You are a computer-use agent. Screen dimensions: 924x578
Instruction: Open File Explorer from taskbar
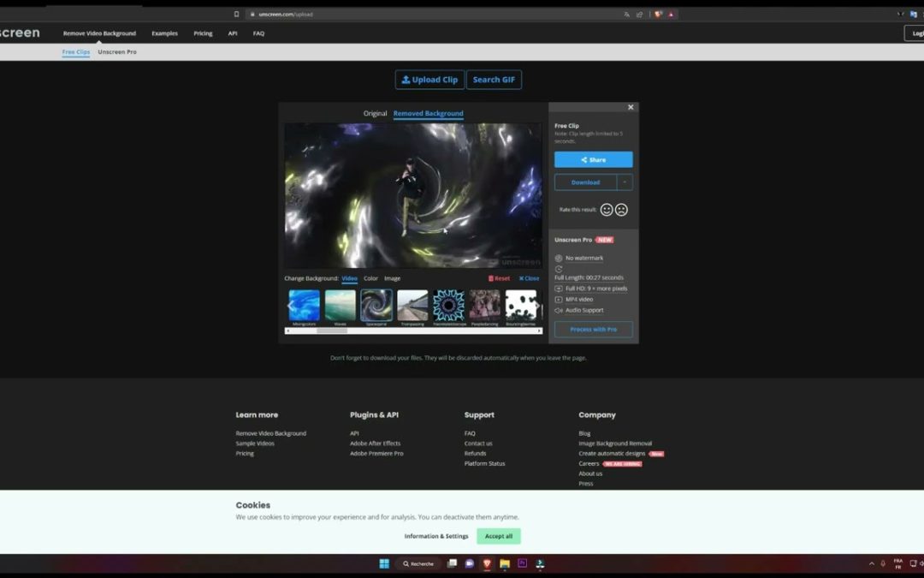coord(505,563)
